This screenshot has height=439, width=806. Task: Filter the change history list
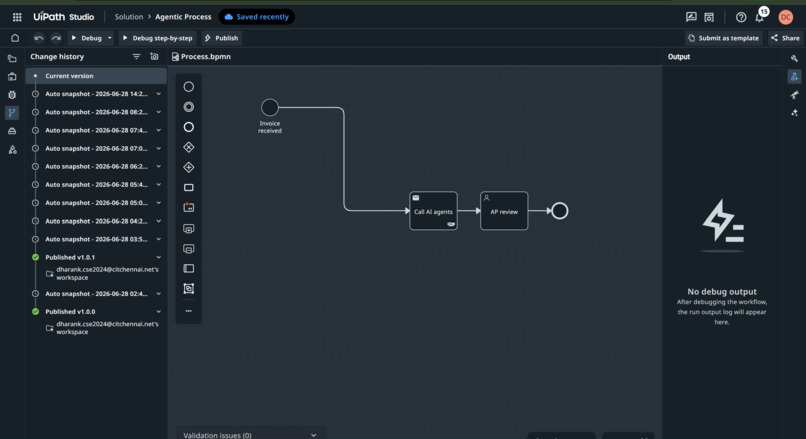(136, 57)
